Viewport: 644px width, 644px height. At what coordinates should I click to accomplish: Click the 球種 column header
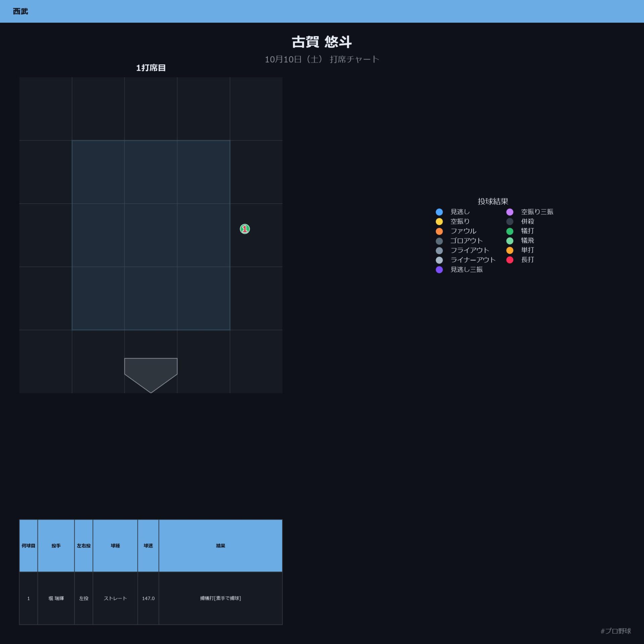point(115,546)
